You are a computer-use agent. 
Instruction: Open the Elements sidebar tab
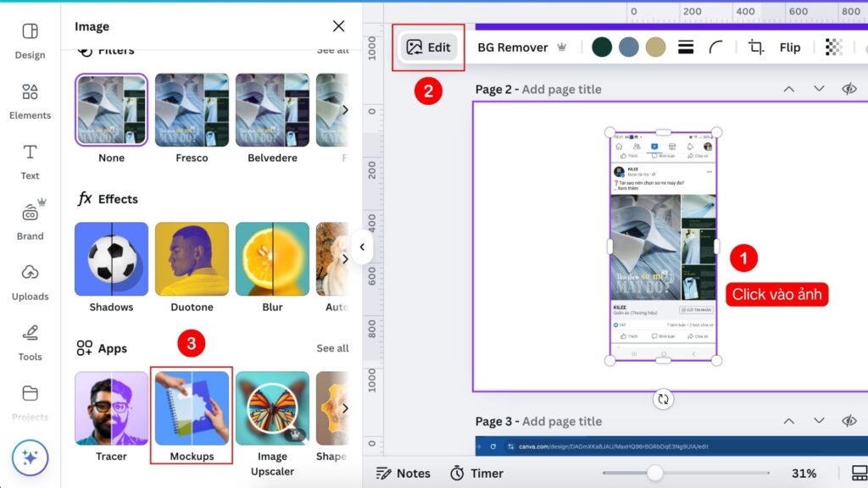click(30, 101)
